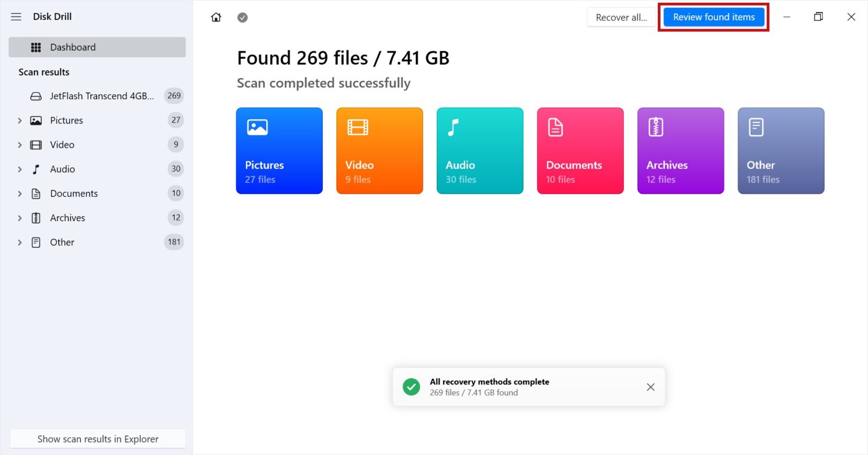Click Show scan results in Explorer
This screenshot has width=868, height=455.
click(97, 439)
